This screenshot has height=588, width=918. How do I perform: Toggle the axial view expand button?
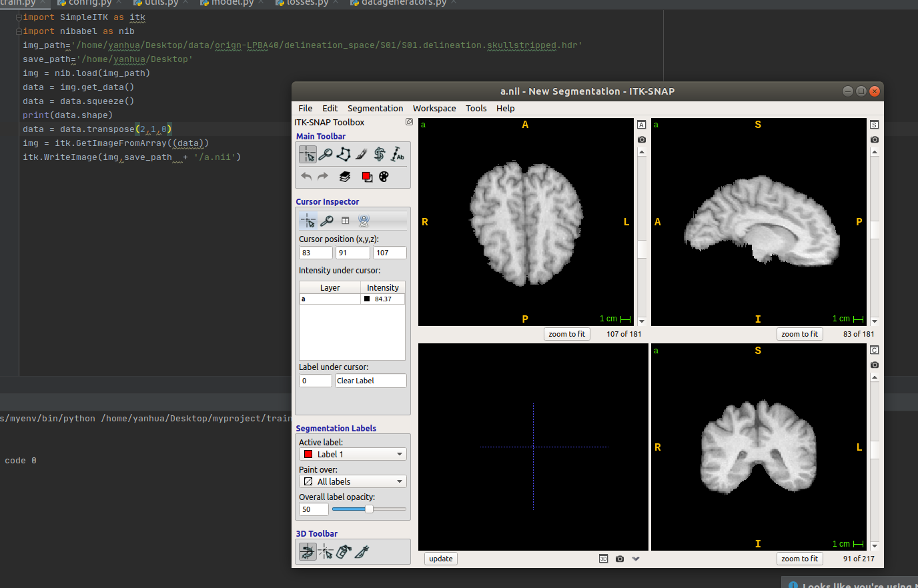coord(641,125)
